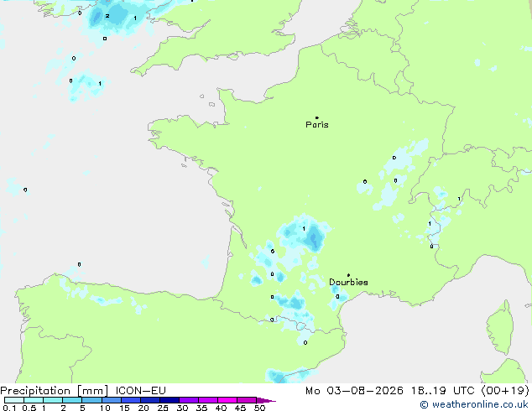Viewport: 532px width, 411px height.
Task: Pick the 1–2 mm legend swatch
Action: click(x=53, y=400)
